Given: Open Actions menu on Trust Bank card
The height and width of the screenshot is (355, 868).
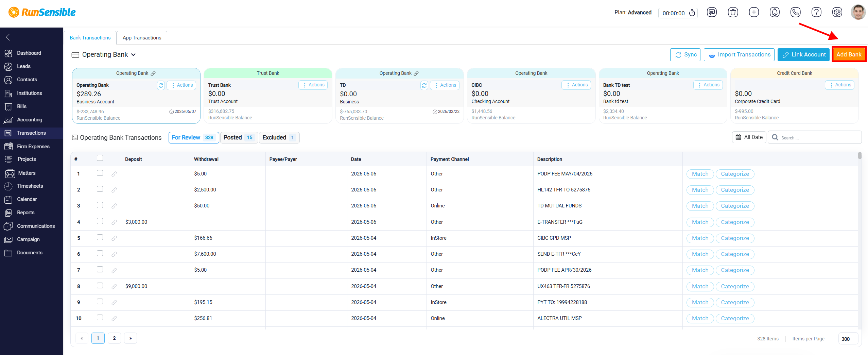Looking at the screenshot, I should pos(313,85).
